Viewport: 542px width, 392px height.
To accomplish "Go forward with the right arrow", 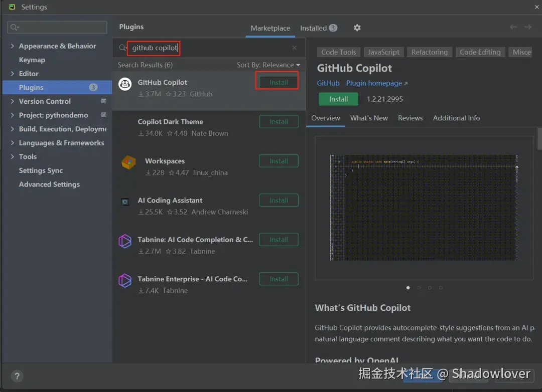I will (x=528, y=27).
